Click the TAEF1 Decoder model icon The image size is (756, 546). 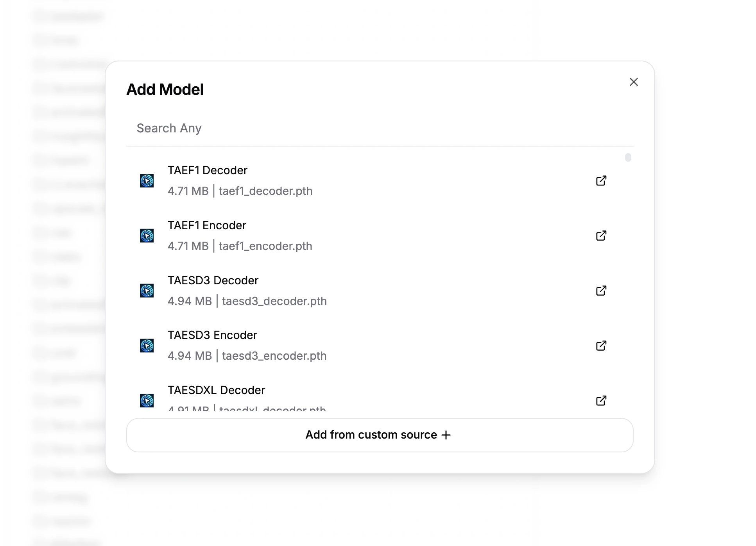(x=147, y=180)
